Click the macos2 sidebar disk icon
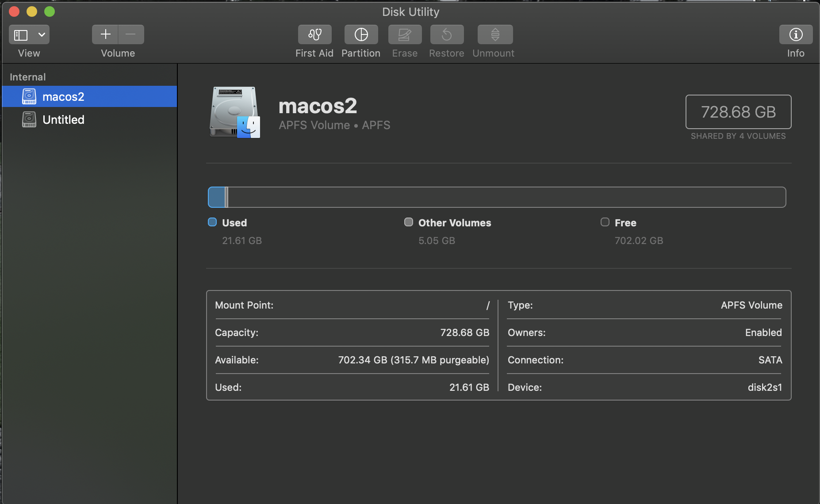 (29, 96)
